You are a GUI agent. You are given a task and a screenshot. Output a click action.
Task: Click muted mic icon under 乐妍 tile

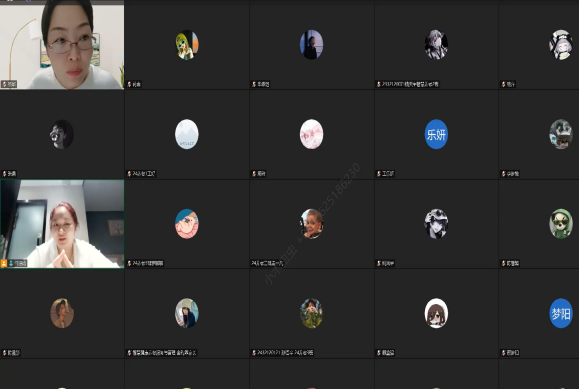pos(378,174)
